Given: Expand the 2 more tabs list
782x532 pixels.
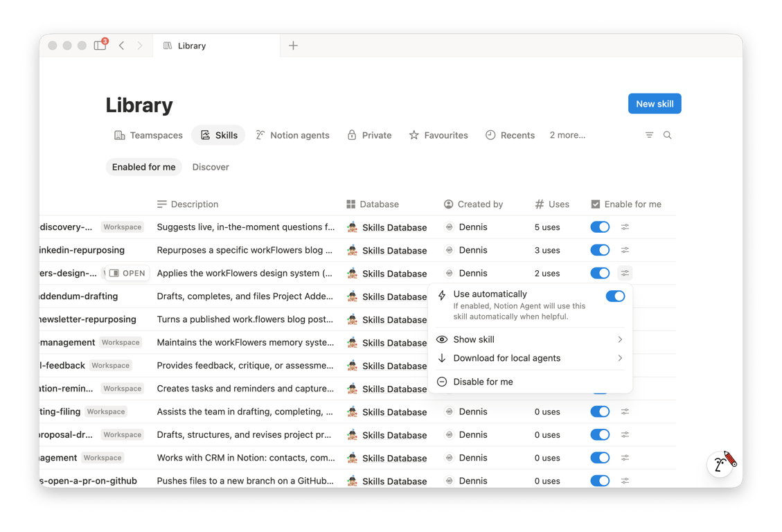Looking at the screenshot, I should (x=567, y=135).
